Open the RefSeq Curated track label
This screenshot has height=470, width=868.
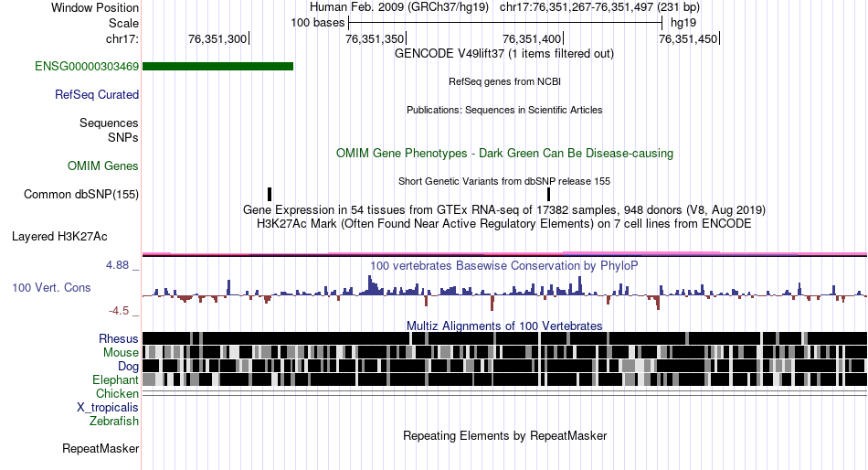(x=96, y=95)
